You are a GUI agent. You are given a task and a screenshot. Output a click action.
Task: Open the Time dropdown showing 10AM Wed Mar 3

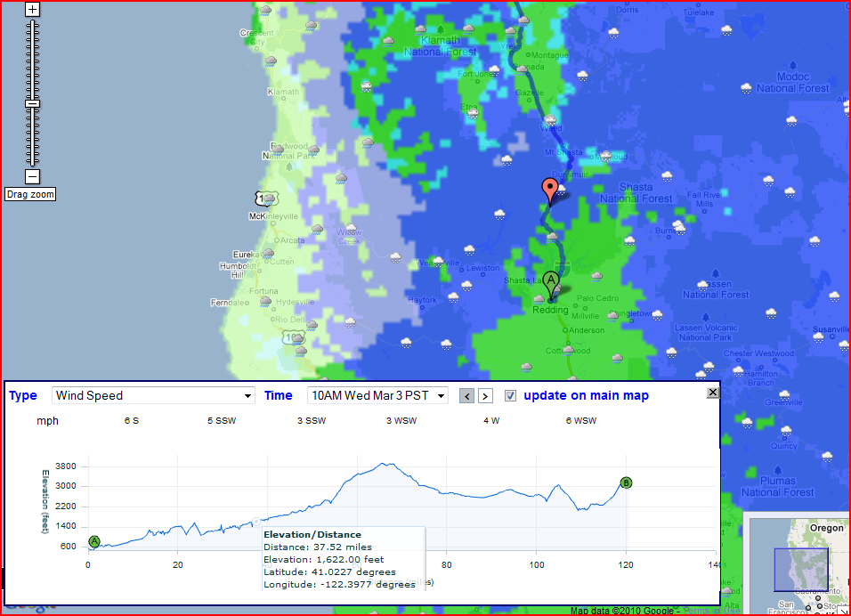[377, 395]
